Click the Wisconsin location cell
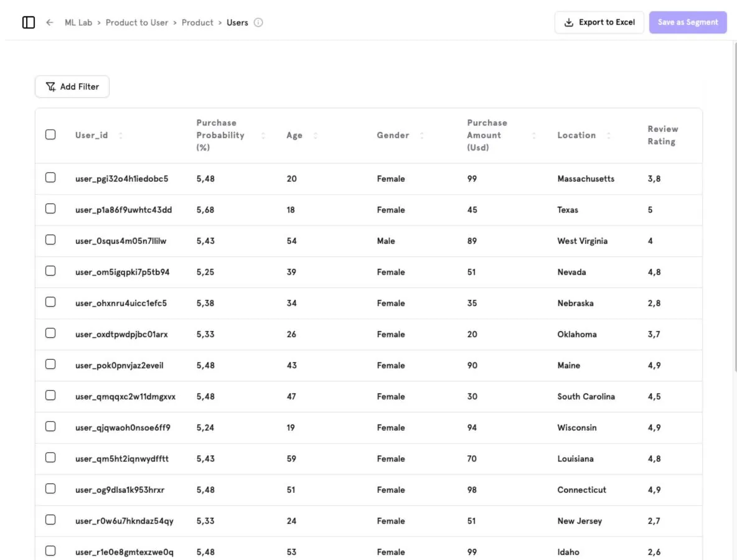 577,427
